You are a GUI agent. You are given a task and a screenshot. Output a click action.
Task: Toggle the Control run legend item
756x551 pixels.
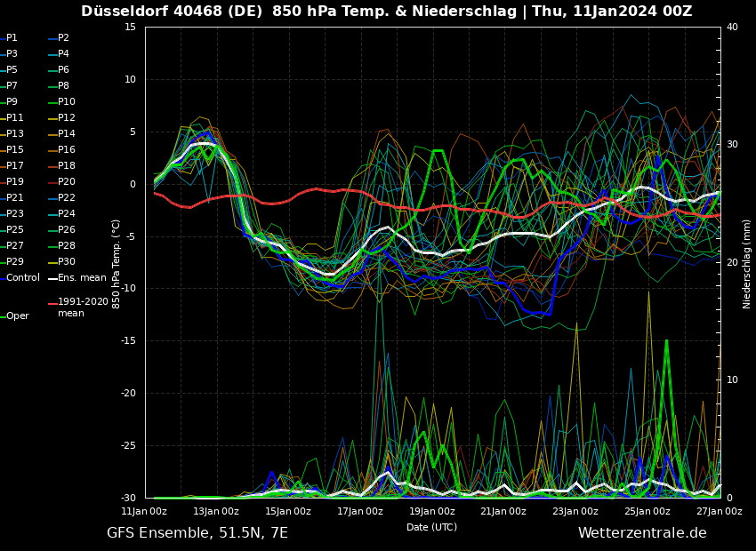(22, 278)
